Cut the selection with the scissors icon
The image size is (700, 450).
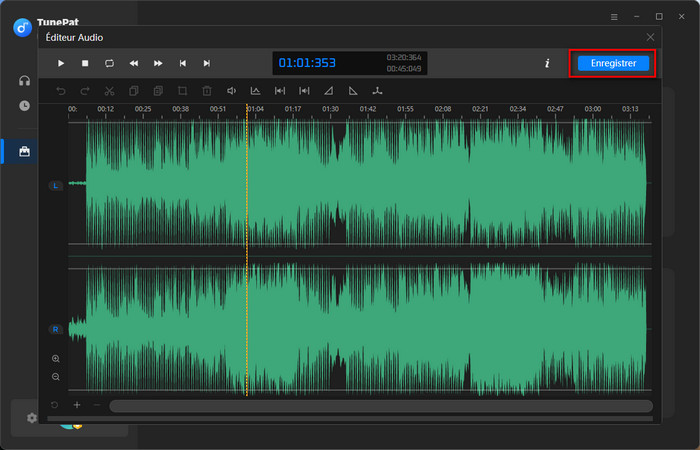pos(109,91)
